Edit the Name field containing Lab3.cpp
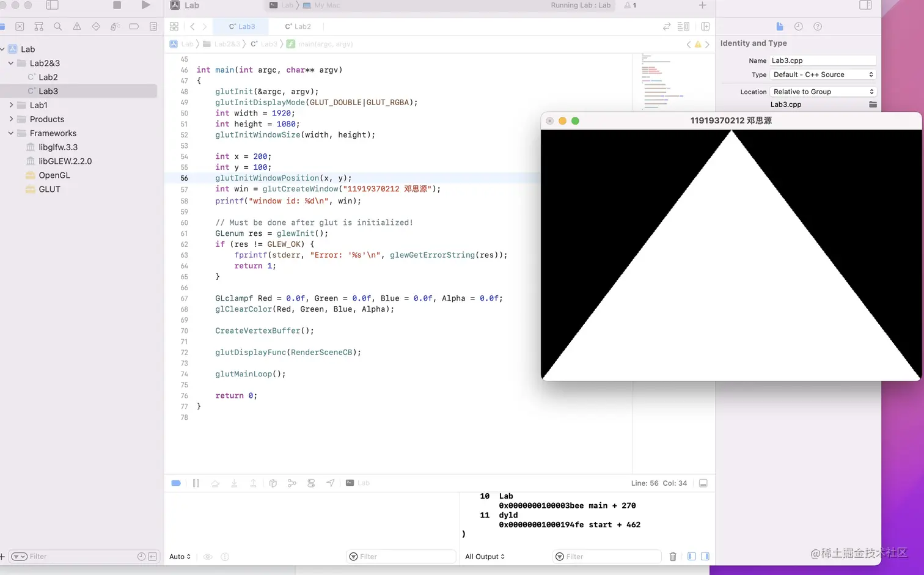Screen dimensions: 924x575 823,60
